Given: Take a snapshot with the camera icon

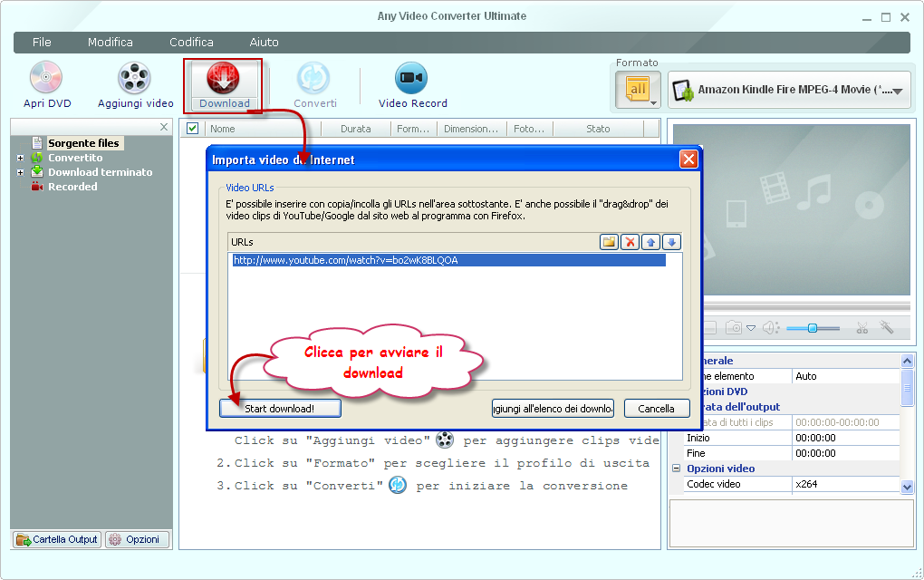Looking at the screenshot, I should point(734,328).
